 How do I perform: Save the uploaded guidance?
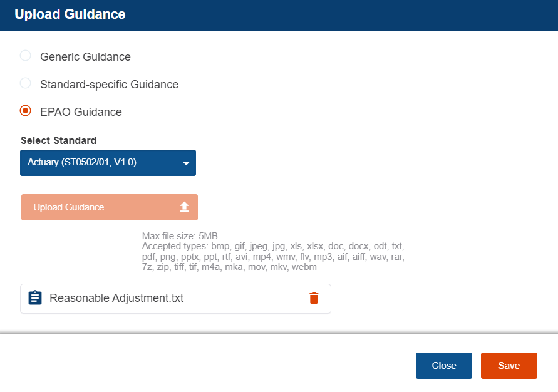click(509, 366)
